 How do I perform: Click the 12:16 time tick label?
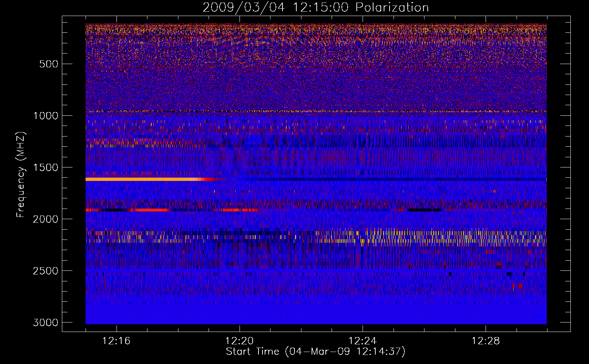pos(116,341)
